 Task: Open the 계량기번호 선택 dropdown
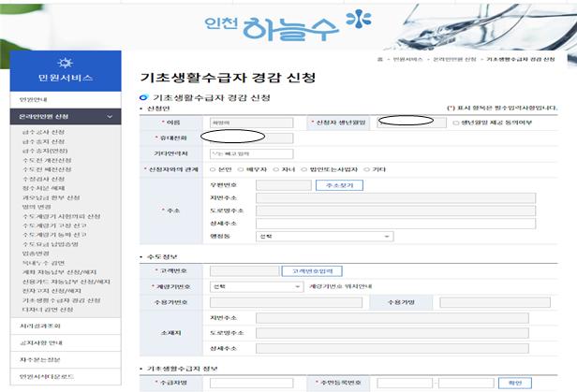257,286
